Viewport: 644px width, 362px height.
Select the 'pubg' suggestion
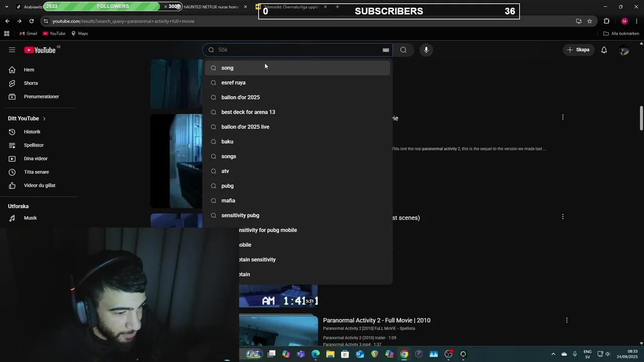point(297,186)
